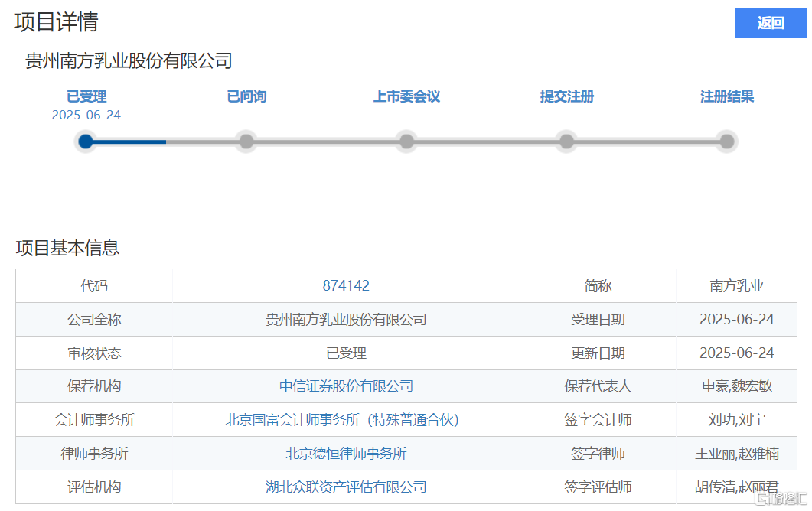Open 湖北众联资产评估有限公司 link
The height and width of the screenshot is (511, 812).
(346, 487)
